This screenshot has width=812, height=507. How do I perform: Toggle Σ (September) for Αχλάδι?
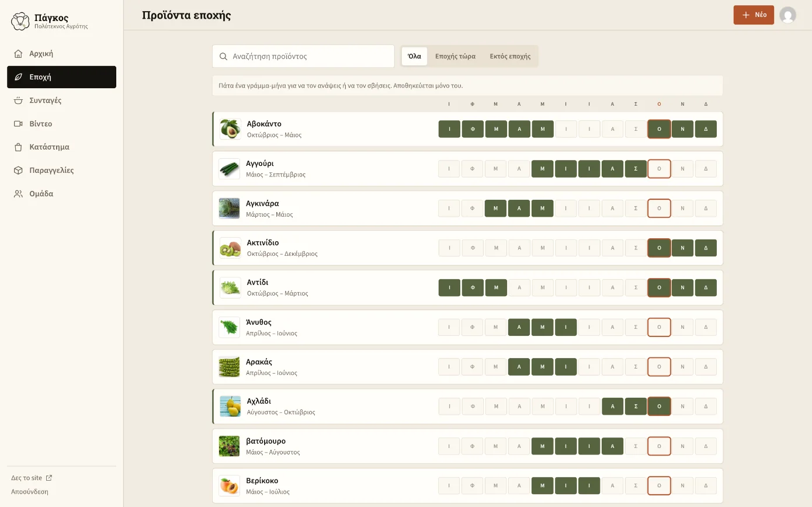636,407
